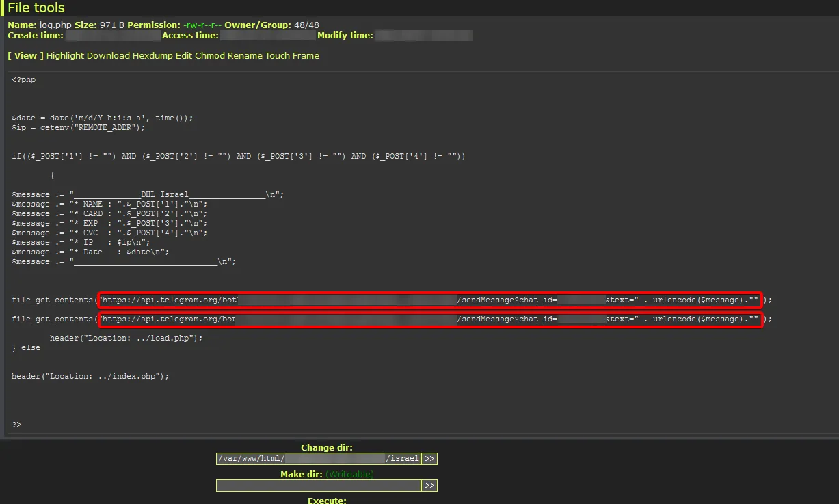The width and height of the screenshot is (839, 504).
Task: Download the log.php file
Action: click(x=108, y=56)
